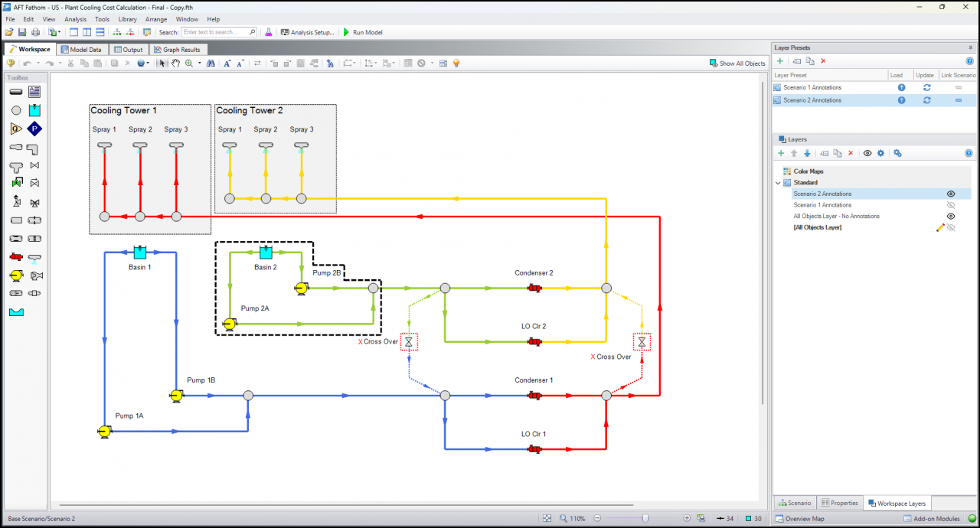980x528 pixels.
Task: Open the scenario manager dropdown in main toolbar
Action: point(60,32)
